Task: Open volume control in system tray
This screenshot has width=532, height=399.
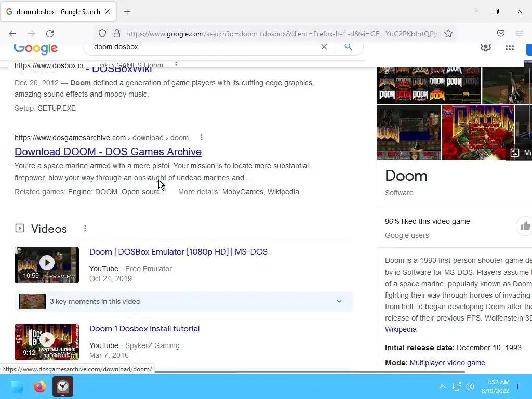Action: (470, 387)
